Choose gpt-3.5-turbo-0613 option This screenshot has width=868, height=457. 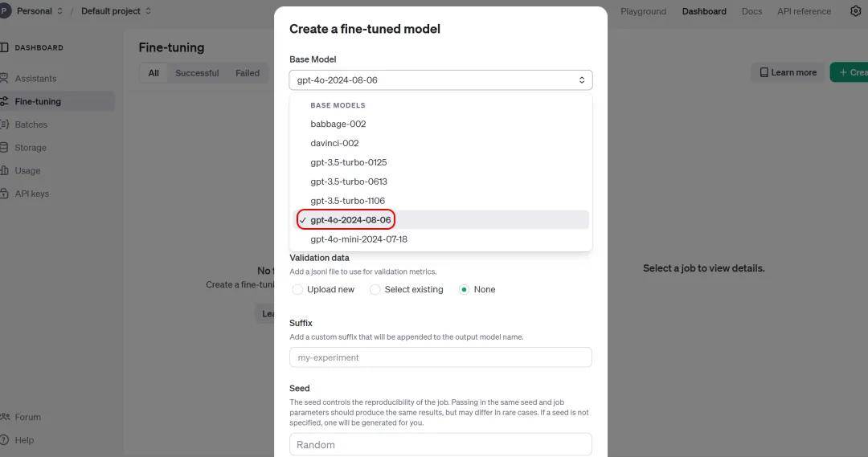tap(440, 182)
